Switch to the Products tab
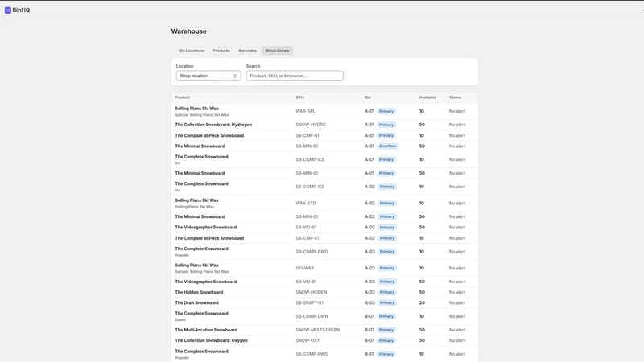 coord(221,51)
